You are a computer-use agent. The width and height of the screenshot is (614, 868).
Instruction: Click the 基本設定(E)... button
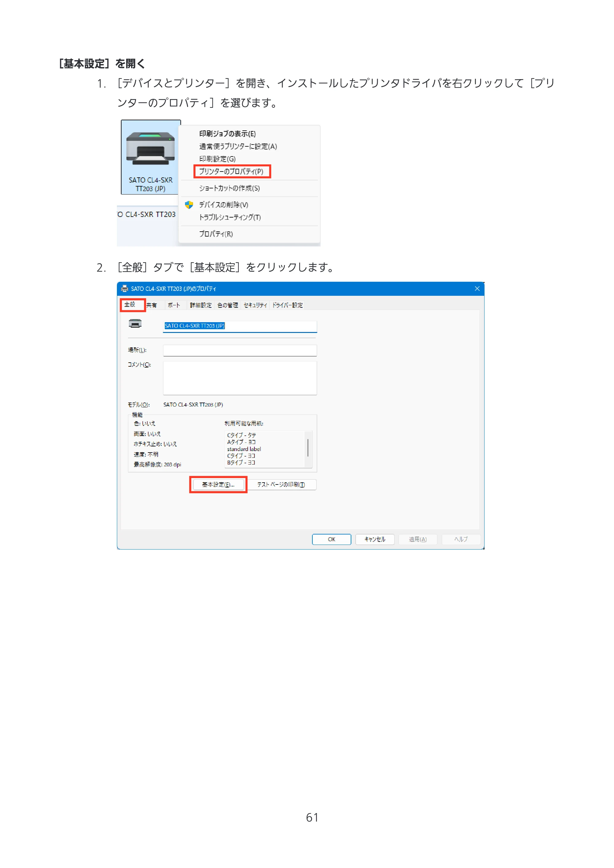pyautogui.click(x=218, y=485)
